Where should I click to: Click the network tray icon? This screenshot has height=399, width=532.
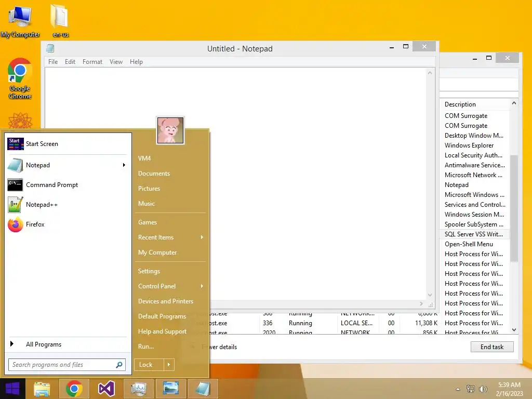(x=471, y=389)
